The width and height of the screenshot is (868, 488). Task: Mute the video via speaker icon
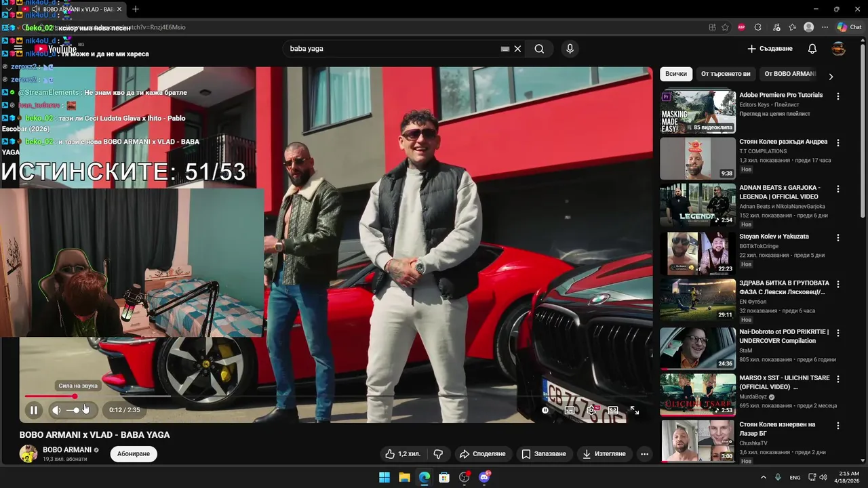point(57,410)
